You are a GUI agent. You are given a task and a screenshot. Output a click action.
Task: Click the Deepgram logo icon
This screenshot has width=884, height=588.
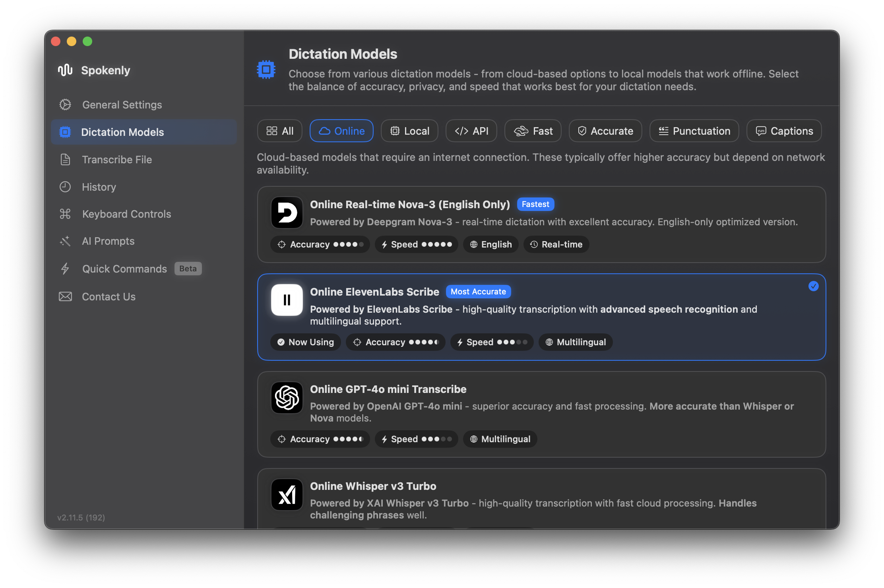coord(287,213)
